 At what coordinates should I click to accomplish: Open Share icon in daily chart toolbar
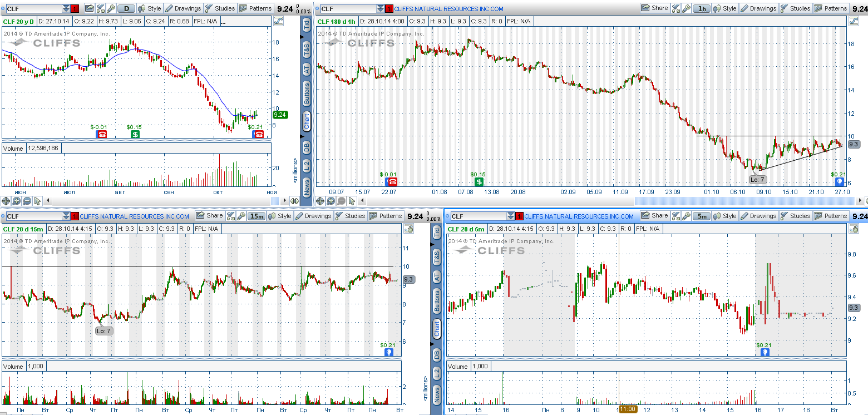pyautogui.click(x=89, y=8)
